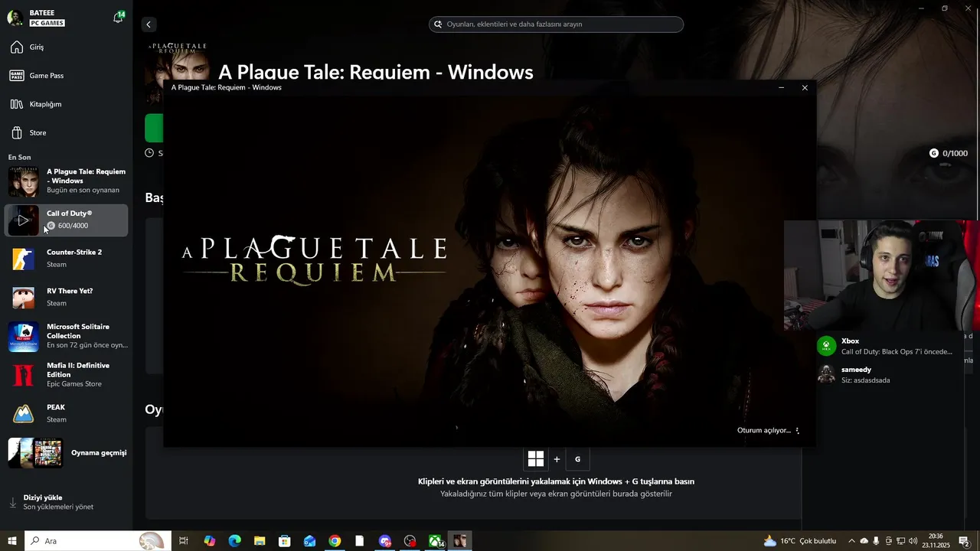Screen dimensions: 980x551
Task: Click the G key icon in capture hint
Action: point(577,459)
